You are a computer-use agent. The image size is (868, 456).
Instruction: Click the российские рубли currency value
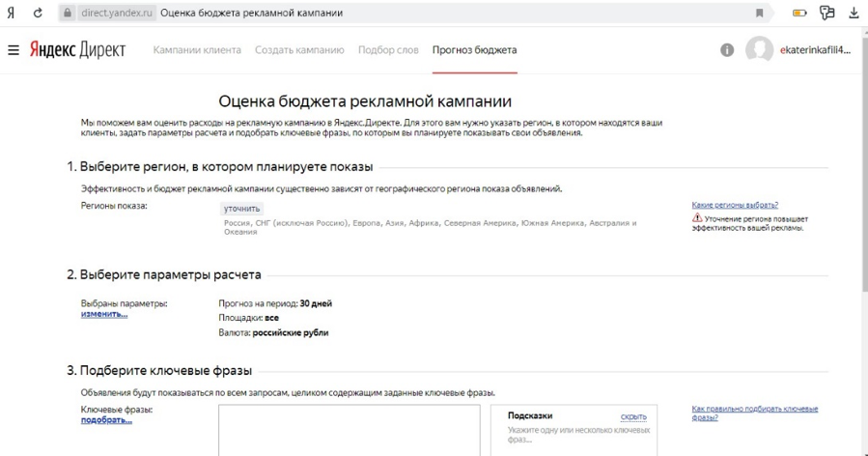[x=290, y=333]
